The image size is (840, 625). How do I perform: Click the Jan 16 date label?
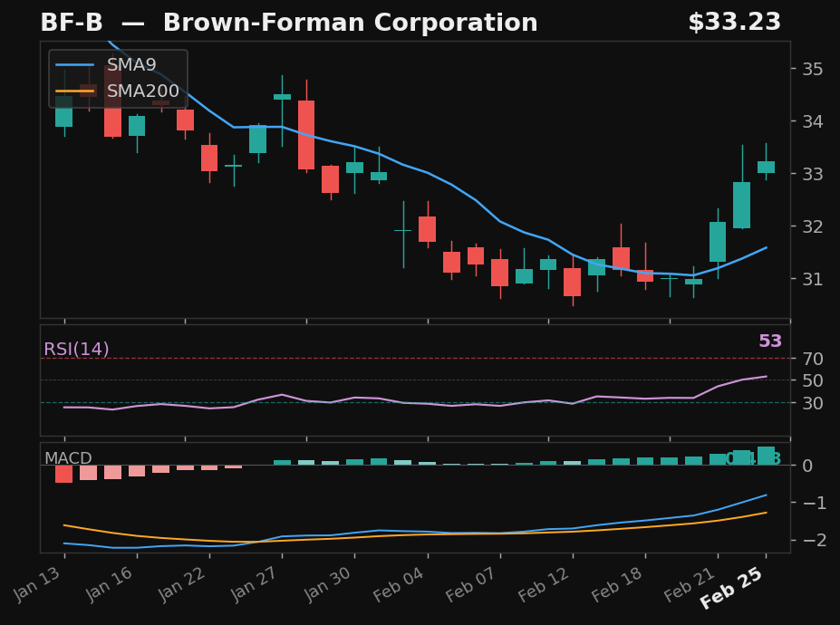109,583
